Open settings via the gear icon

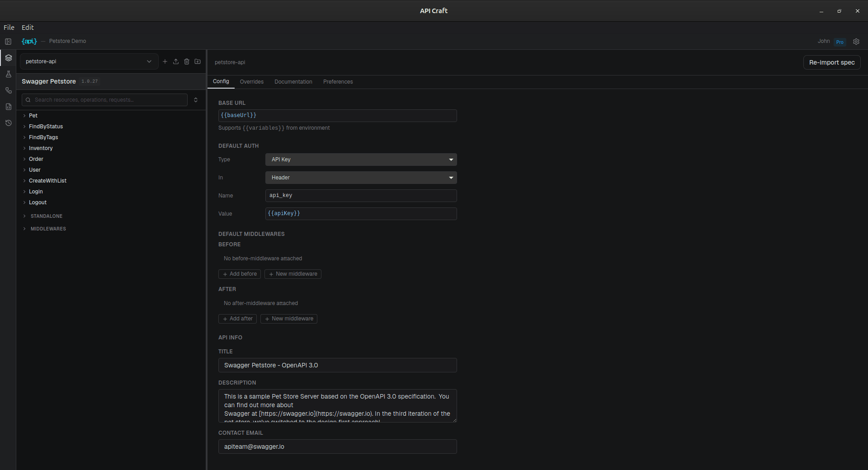coord(856,42)
